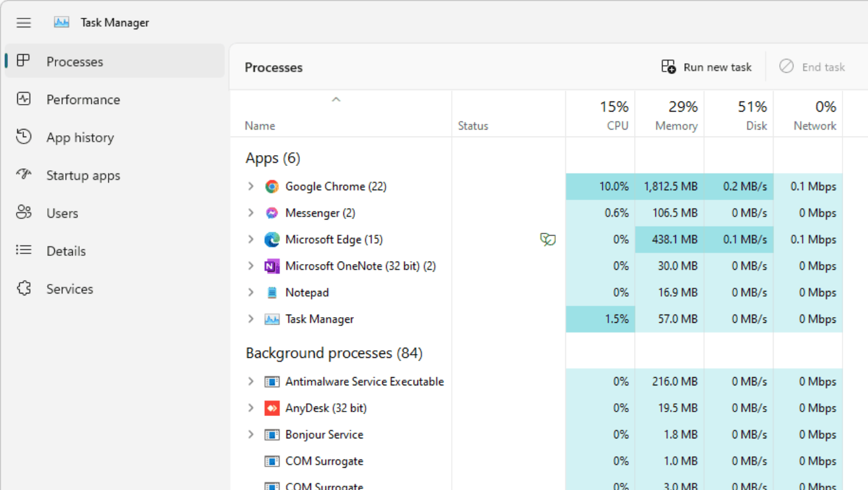Click the Run new task icon
868x490 pixels.
(668, 66)
